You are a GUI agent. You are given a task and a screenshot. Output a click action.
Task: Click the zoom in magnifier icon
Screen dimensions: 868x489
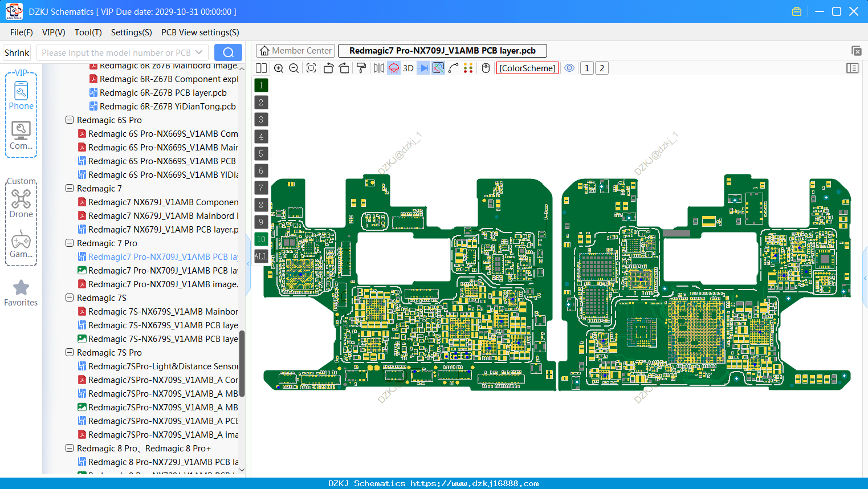279,68
